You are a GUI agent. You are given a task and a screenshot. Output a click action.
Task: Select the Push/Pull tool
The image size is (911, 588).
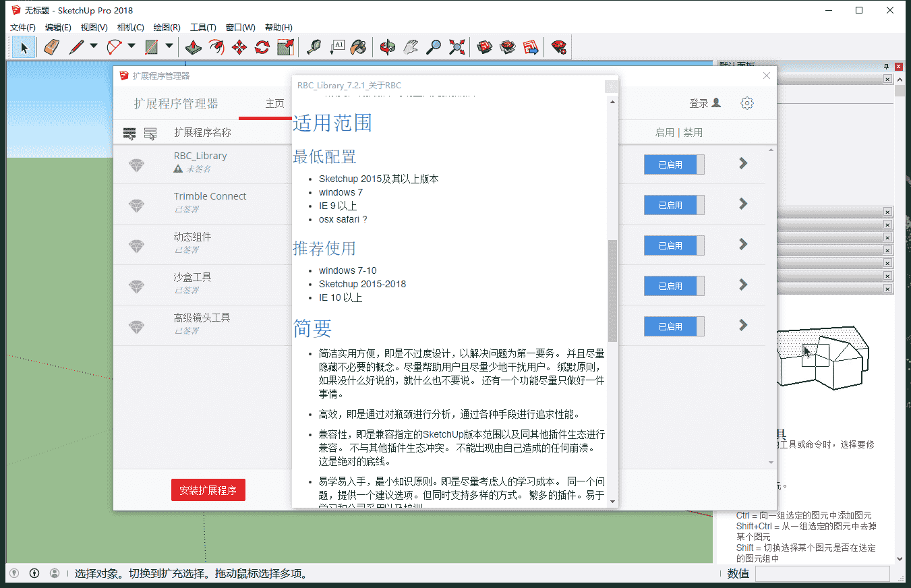coord(194,47)
